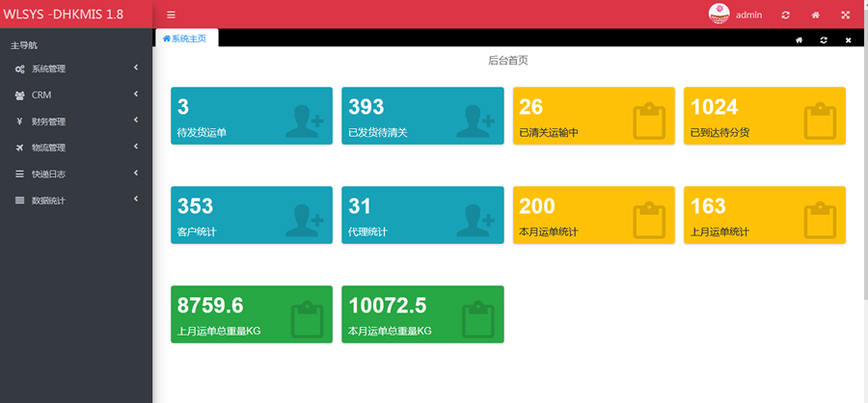Open the admin avatar picture

point(719,13)
